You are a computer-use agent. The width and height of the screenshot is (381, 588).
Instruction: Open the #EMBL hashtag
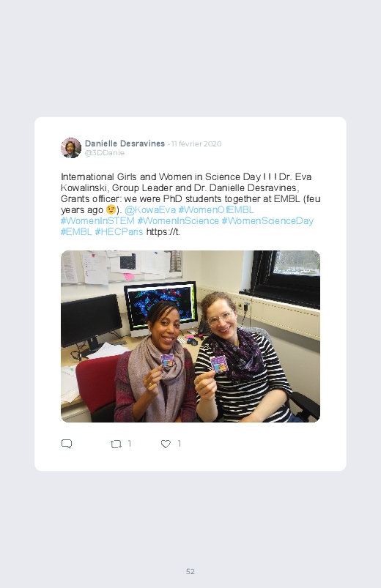[x=76, y=231]
